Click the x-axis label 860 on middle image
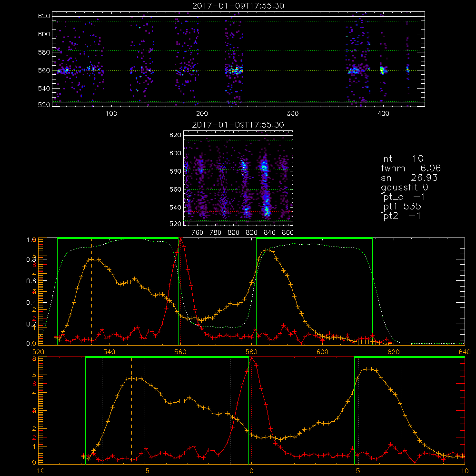This screenshot has width=476, height=476. pos(288,233)
